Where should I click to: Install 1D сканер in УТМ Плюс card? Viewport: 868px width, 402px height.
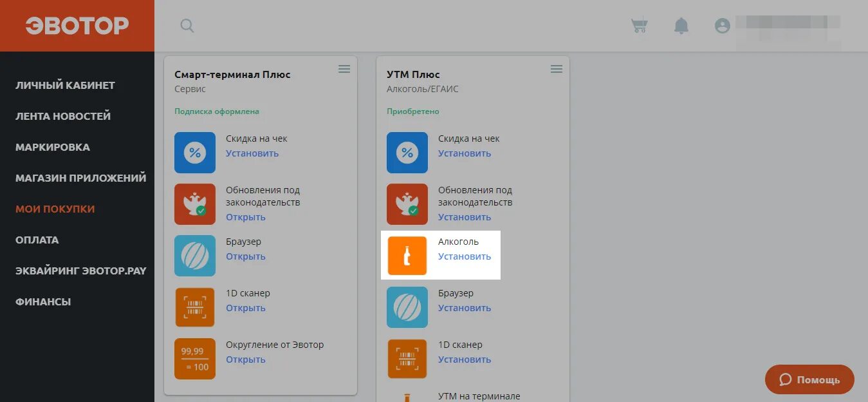pyautogui.click(x=465, y=359)
